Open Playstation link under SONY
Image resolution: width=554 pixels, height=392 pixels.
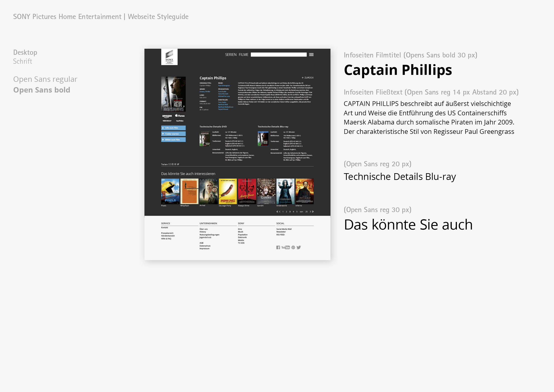(x=243, y=235)
